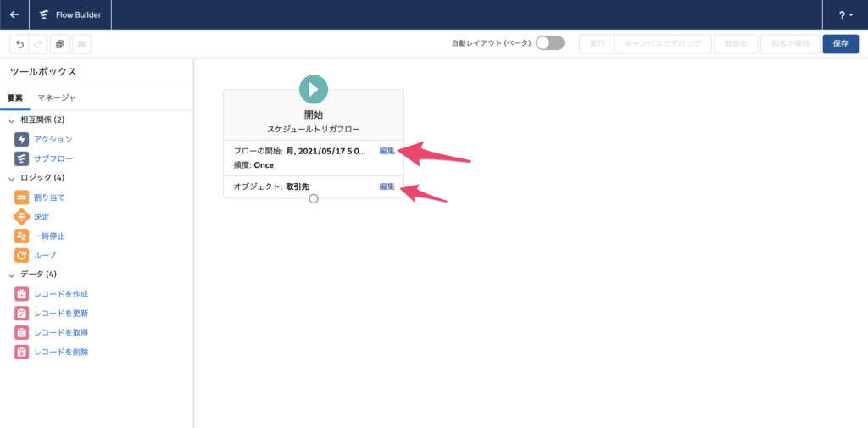The height and width of the screenshot is (428, 868).
Task: Collapse the ロジック (4) section
Action: (x=12, y=178)
